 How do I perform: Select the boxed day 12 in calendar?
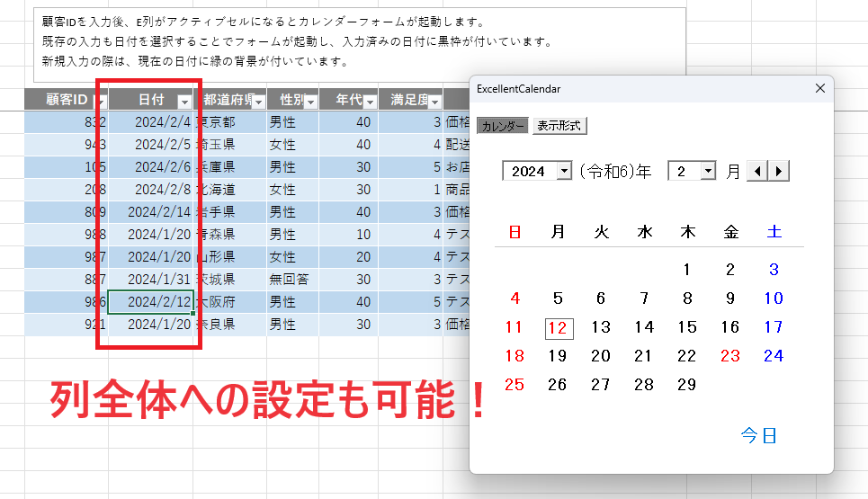pos(559,328)
